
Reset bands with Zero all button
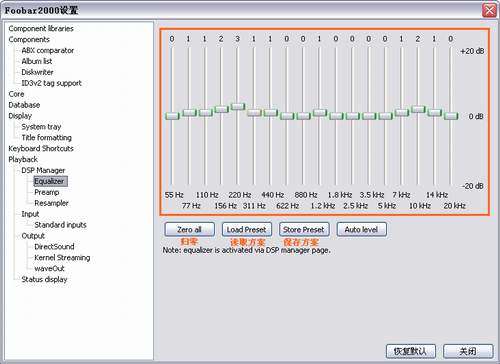coord(189,230)
